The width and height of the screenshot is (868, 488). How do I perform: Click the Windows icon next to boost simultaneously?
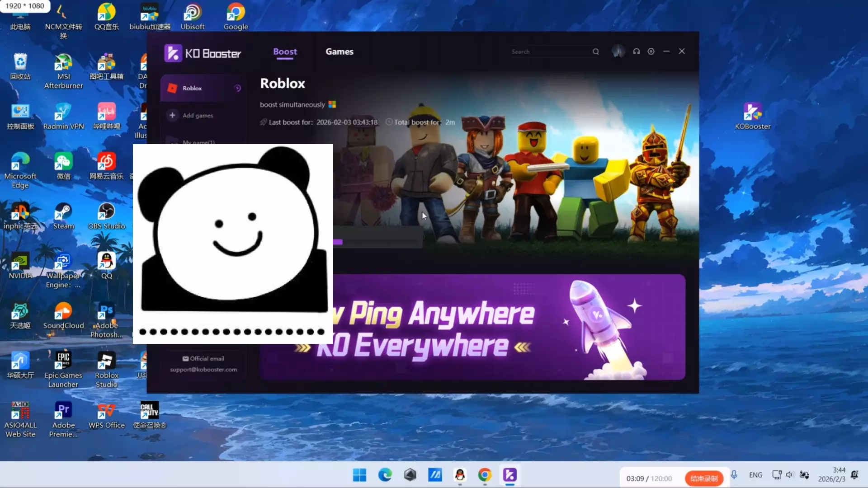click(332, 104)
